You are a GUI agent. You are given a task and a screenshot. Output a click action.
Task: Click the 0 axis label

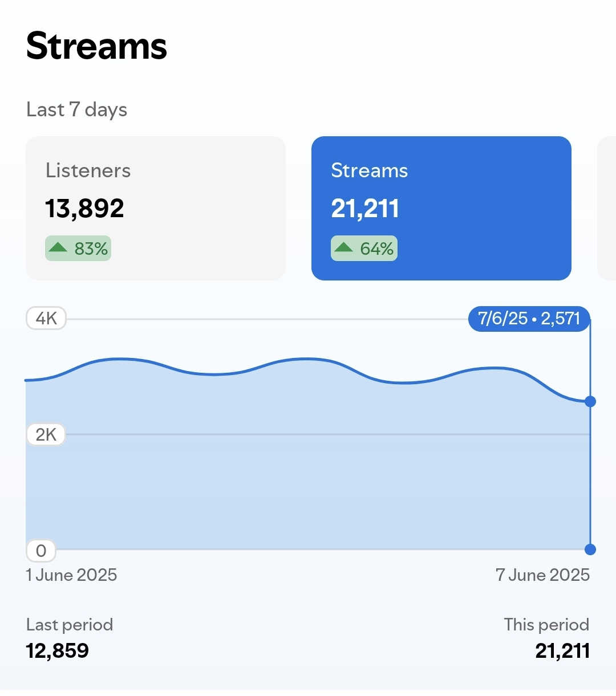pos(41,551)
